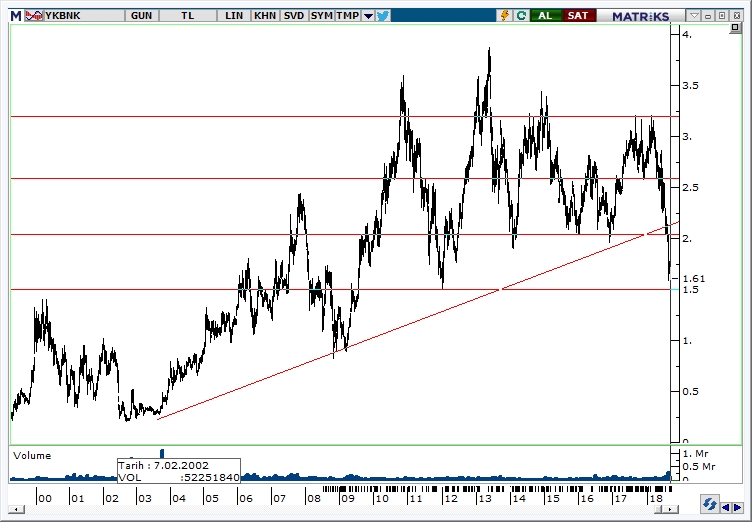This screenshot has height=522, width=752.
Task: Step chart back with blue left arrow
Action: (726, 507)
